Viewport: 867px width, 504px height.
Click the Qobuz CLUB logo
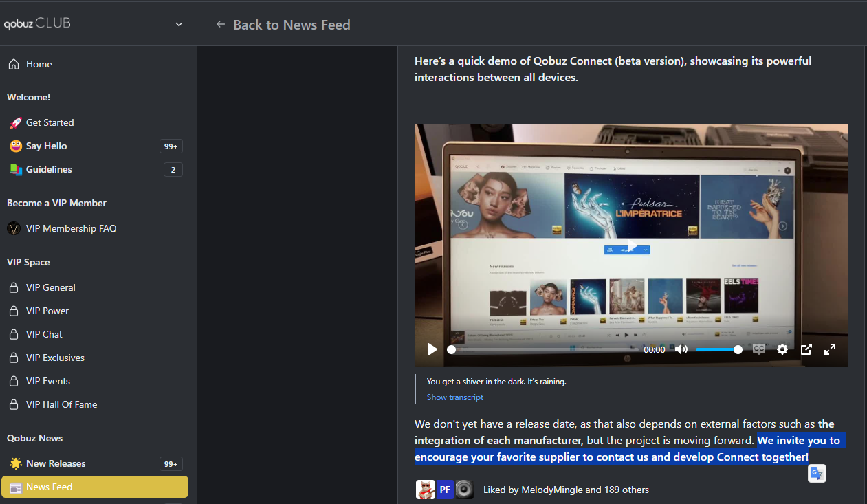click(x=37, y=23)
